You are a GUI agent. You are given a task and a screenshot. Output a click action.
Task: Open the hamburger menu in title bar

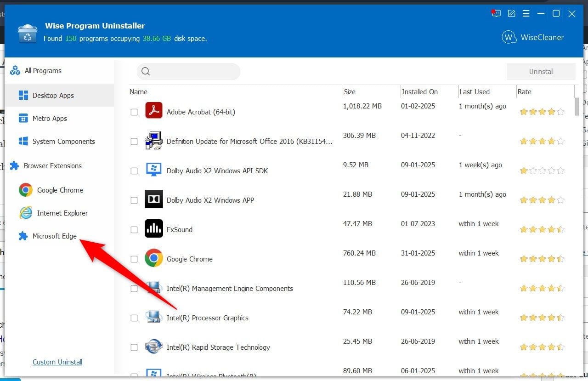point(526,14)
